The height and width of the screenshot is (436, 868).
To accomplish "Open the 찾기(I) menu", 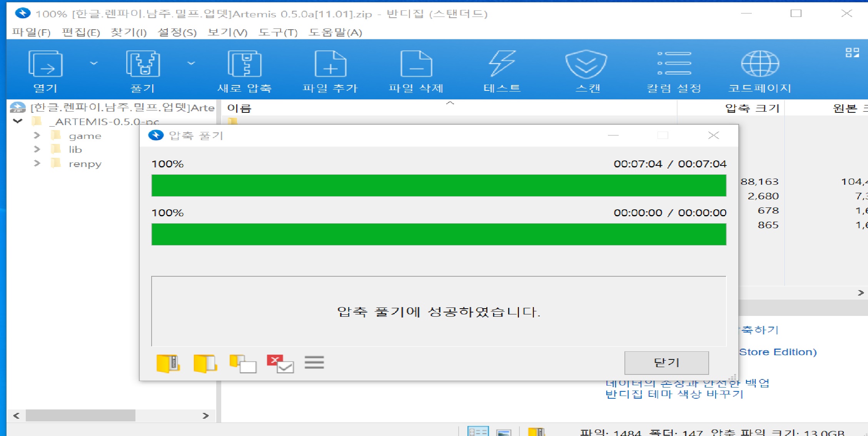I will tap(129, 32).
